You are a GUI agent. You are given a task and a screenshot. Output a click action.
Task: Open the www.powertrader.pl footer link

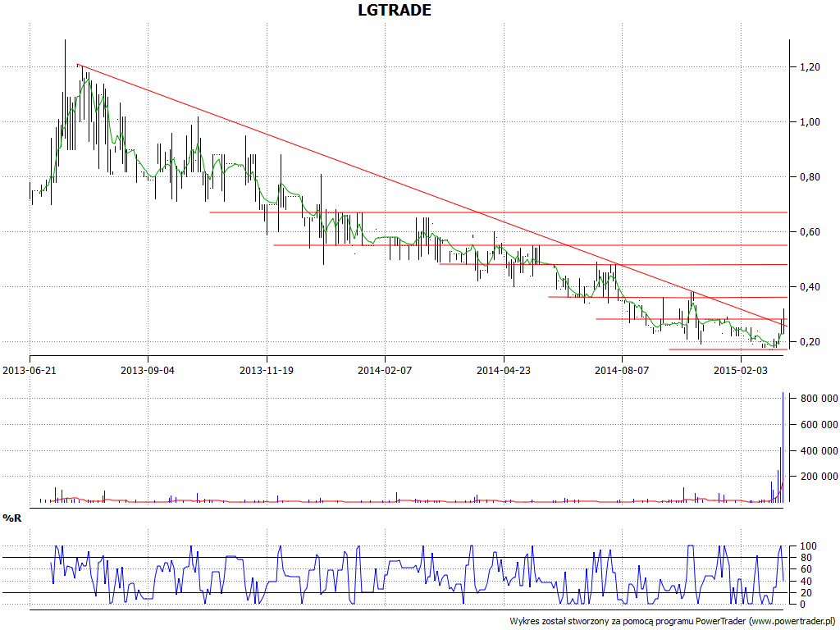pyautogui.click(x=792, y=621)
